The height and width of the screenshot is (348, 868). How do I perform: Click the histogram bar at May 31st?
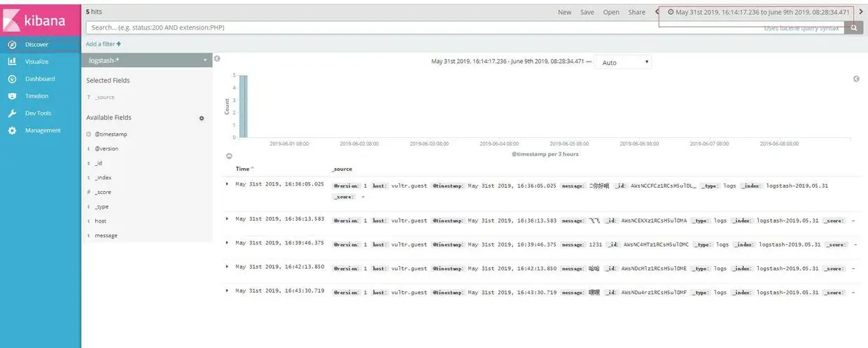[243, 107]
